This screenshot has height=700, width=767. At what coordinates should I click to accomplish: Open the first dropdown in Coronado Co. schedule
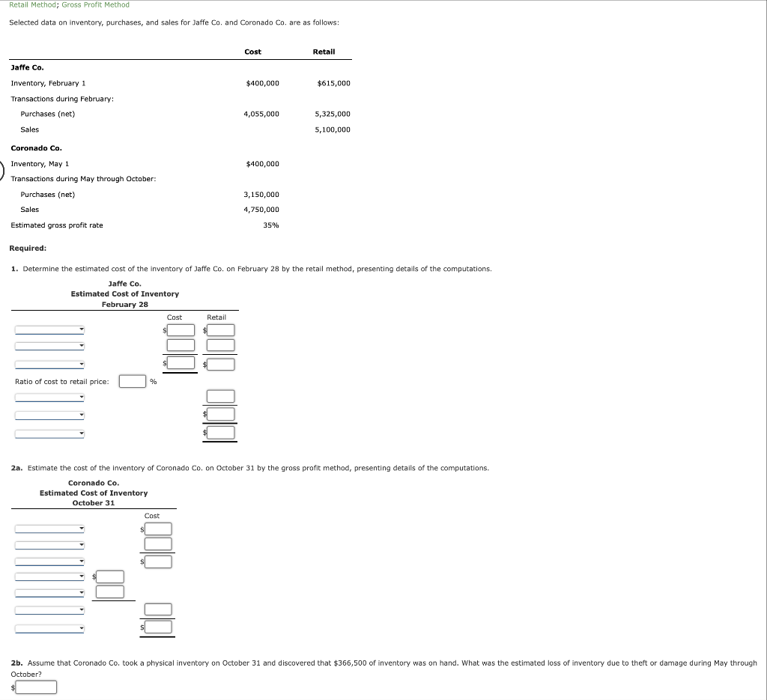click(49, 529)
